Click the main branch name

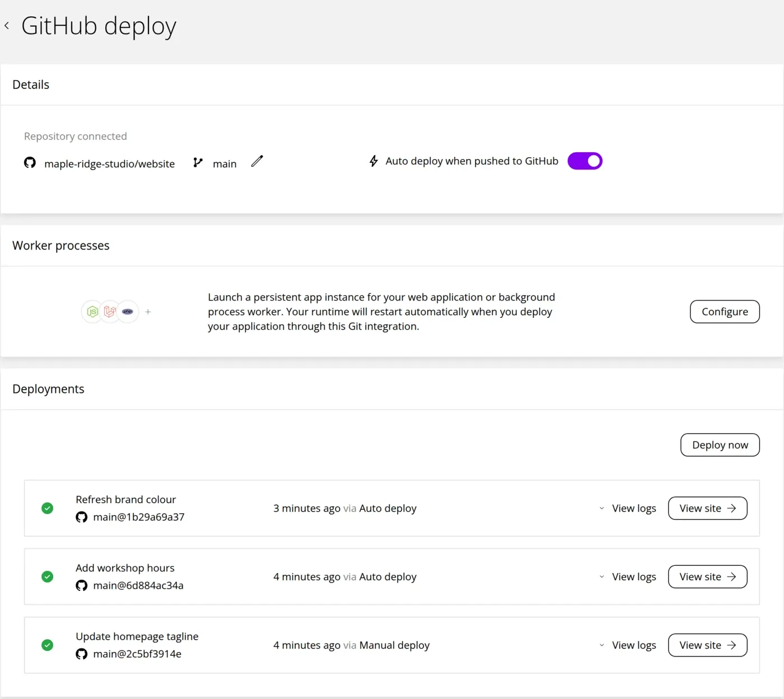click(x=225, y=163)
